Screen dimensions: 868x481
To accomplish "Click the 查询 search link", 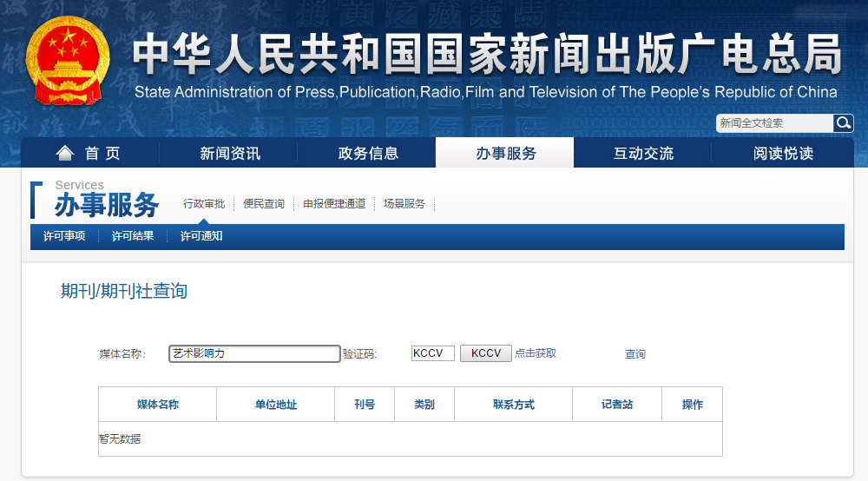I will coord(635,353).
